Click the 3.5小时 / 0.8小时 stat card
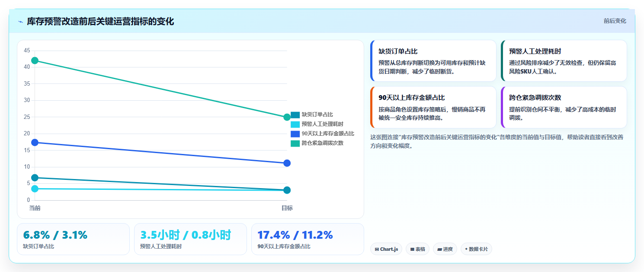The width and height of the screenshot is (644, 272). pos(190,239)
